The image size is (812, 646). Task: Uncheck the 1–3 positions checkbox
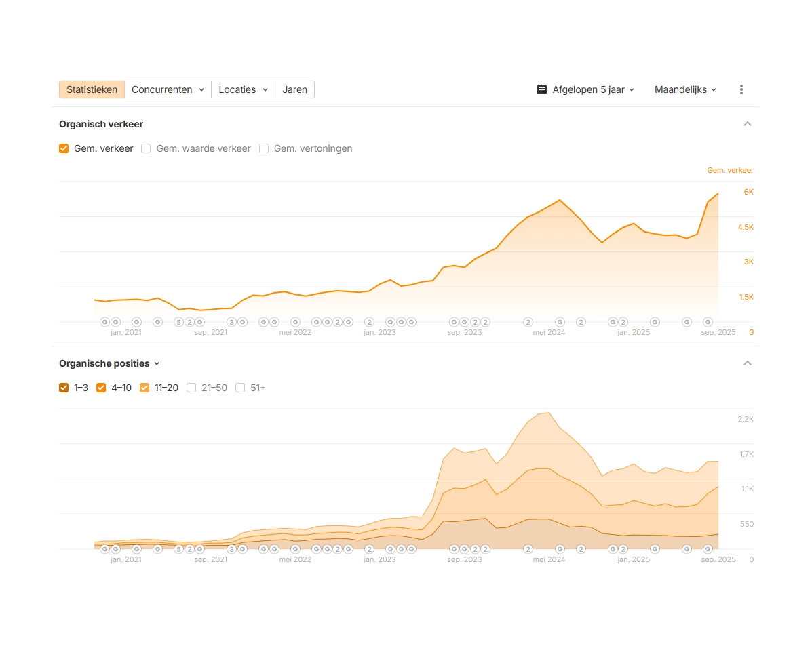point(64,388)
